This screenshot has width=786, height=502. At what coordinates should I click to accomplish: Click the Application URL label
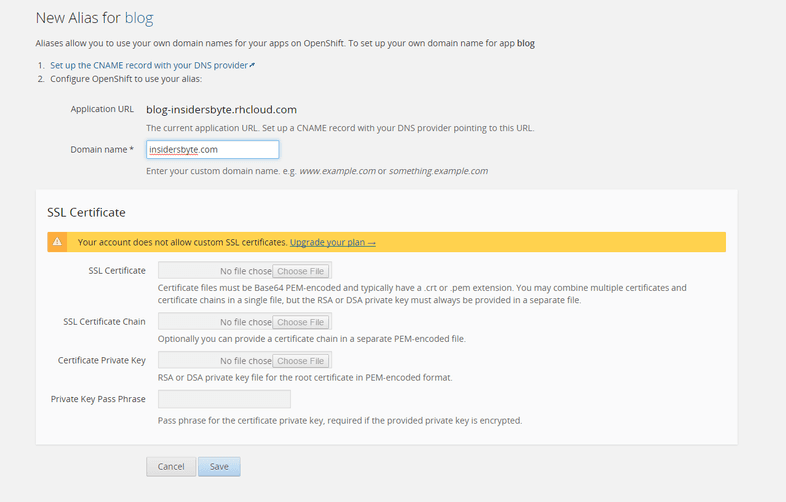click(x=102, y=109)
